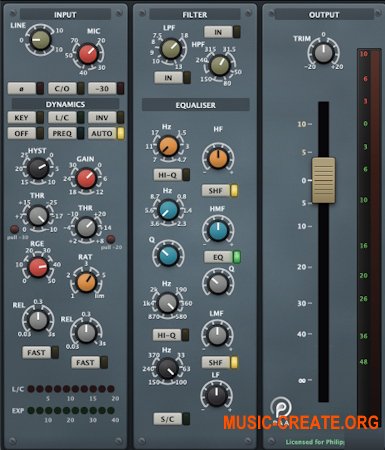The image size is (385, 450).
Task: Click the orange RAT ratio knob
Action: tap(86, 282)
